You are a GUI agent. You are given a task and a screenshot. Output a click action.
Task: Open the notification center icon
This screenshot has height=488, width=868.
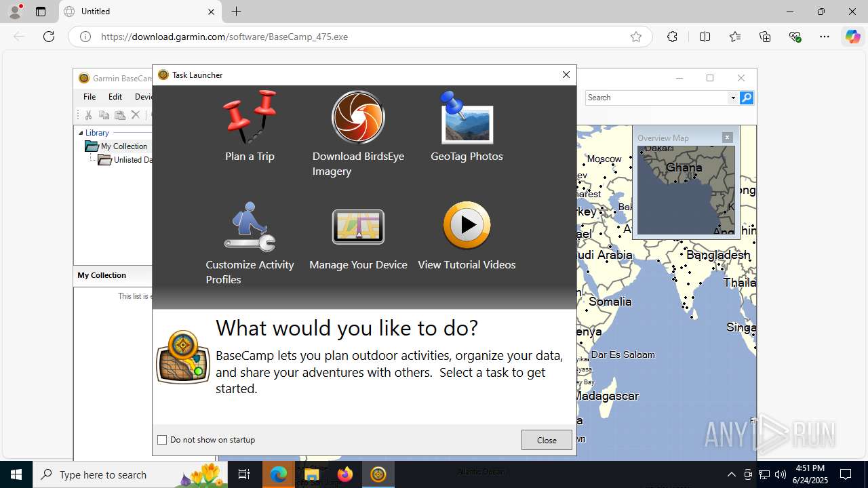846,474
